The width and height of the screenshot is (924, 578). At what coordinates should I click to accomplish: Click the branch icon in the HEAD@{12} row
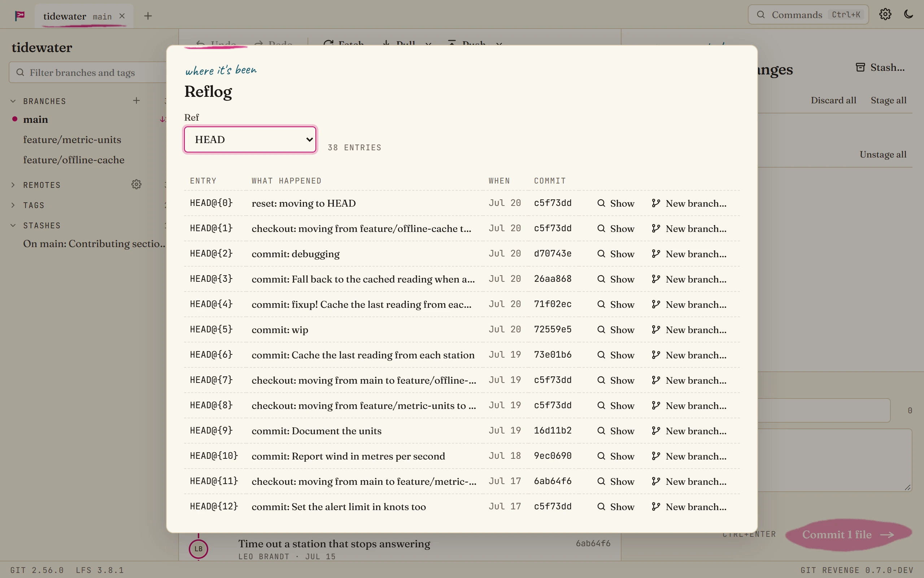[x=656, y=506]
